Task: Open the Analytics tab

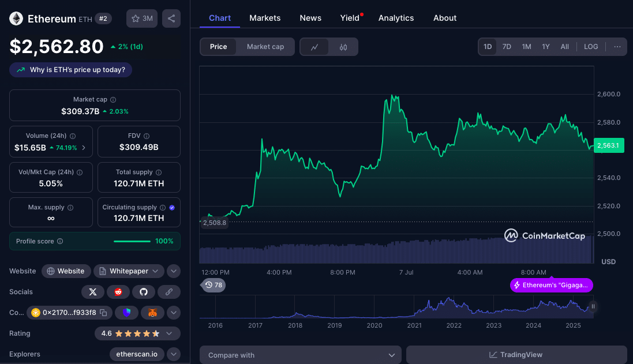Action: [396, 18]
